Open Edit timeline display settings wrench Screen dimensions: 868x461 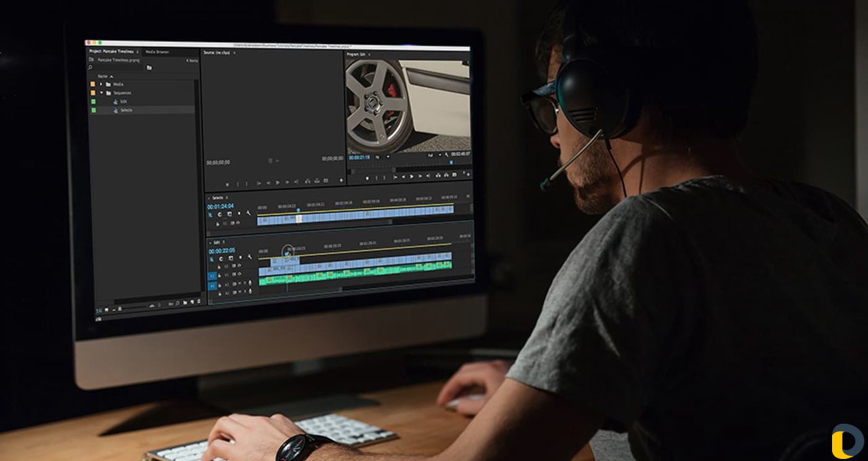pyautogui.click(x=250, y=257)
